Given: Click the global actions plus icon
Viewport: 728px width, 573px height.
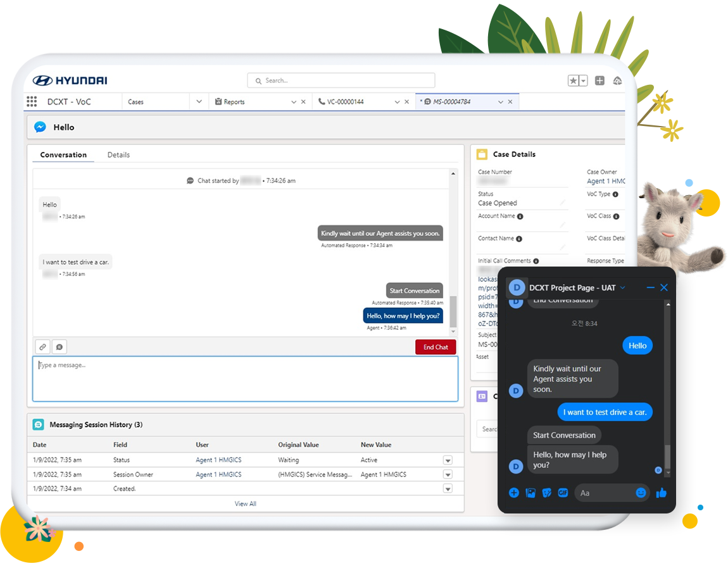Looking at the screenshot, I should [x=600, y=81].
